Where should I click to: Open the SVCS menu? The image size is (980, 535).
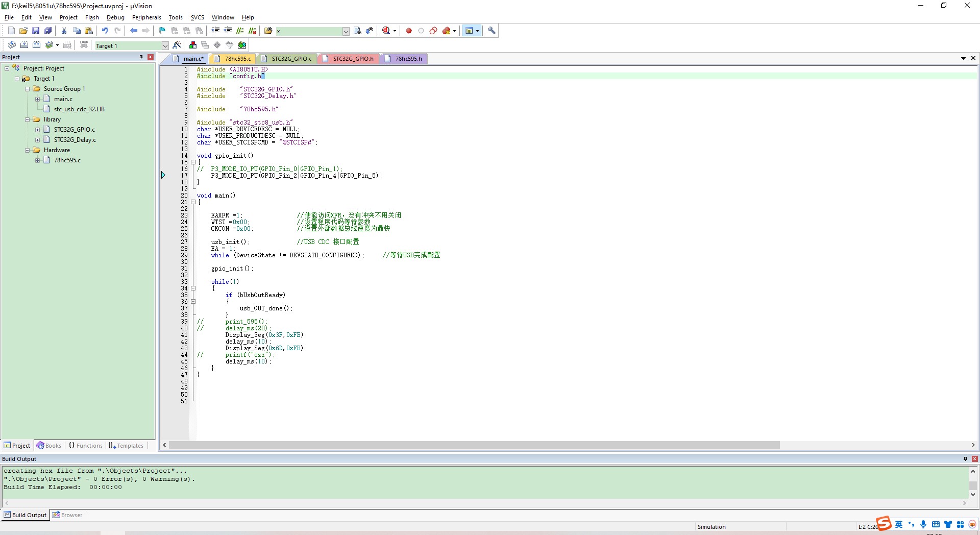pyautogui.click(x=197, y=17)
